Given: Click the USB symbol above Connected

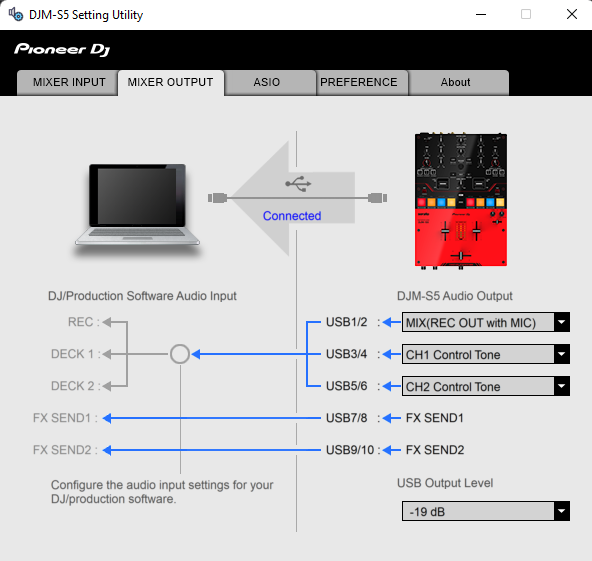Looking at the screenshot, I should click(298, 183).
